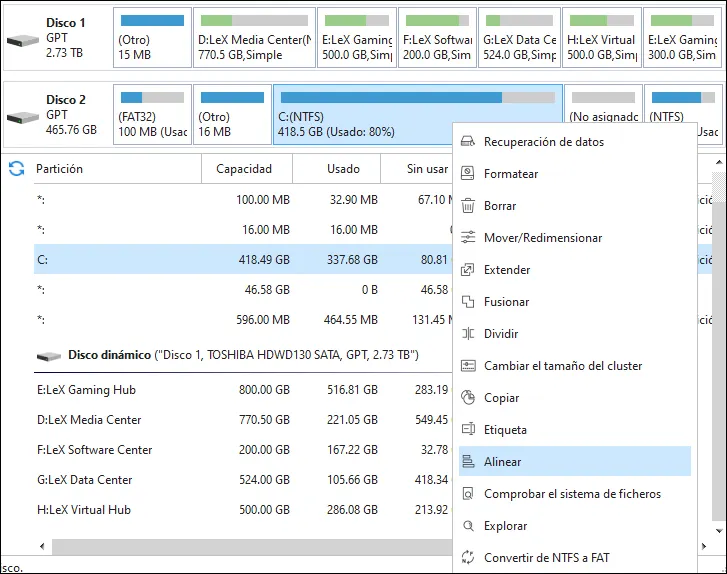Select F:LeX Software 200.0 GB block
The width and height of the screenshot is (727, 574).
(438, 38)
